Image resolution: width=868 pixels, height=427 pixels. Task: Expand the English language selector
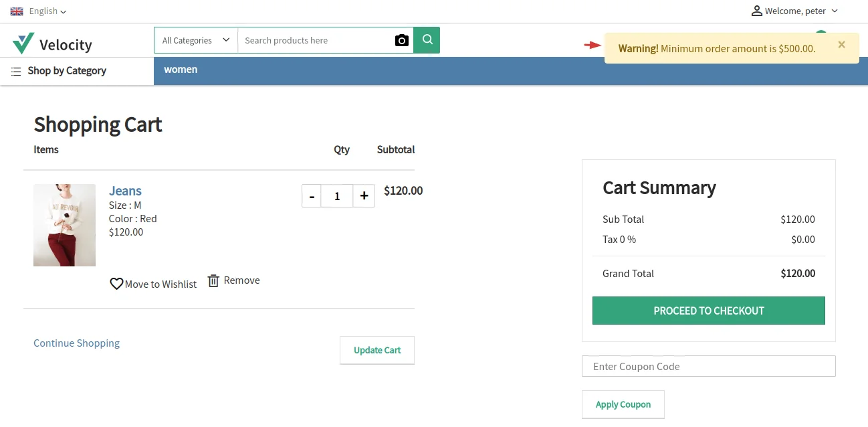coord(47,11)
